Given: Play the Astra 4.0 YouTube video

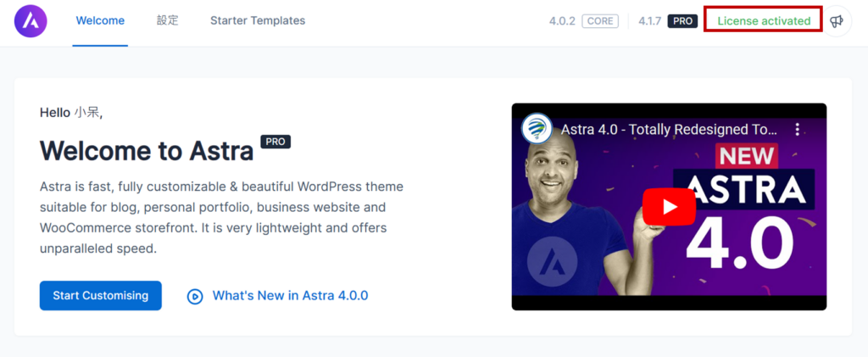Looking at the screenshot, I should coord(669,207).
